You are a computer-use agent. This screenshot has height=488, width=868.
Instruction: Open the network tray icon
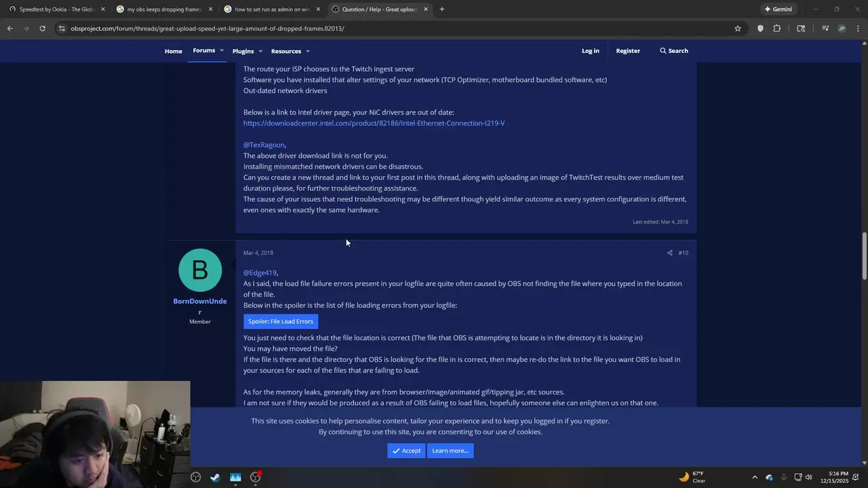point(798,477)
